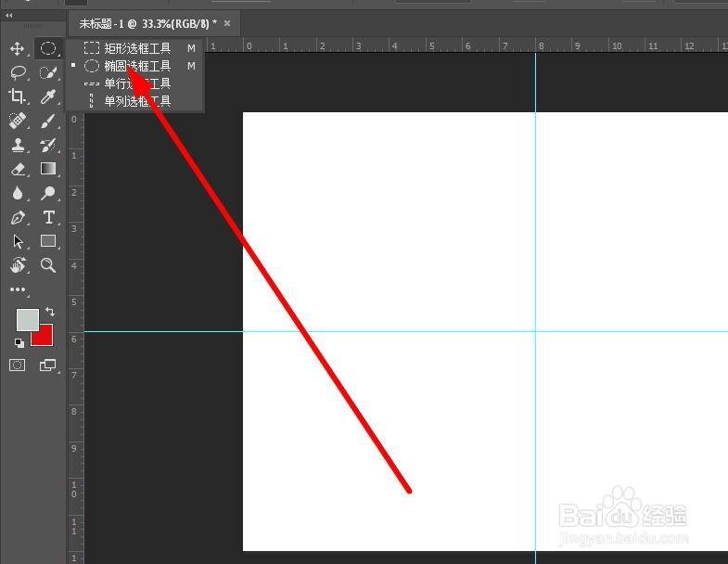This screenshot has width=728, height=564.
Task: Choose 矩形选框工具 from the flyout
Action: tap(134, 48)
